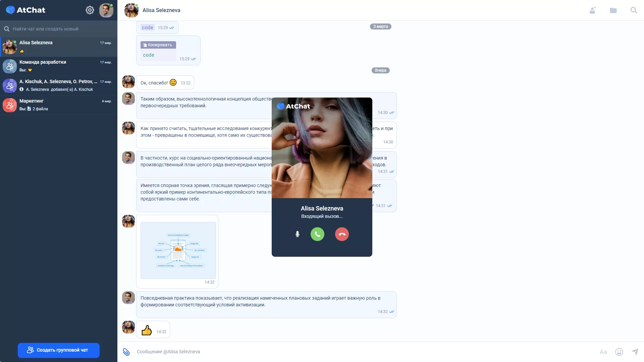The height and width of the screenshot is (362, 644).
Task: Toggle text formatting with the Aa icon
Action: point(603,352)
